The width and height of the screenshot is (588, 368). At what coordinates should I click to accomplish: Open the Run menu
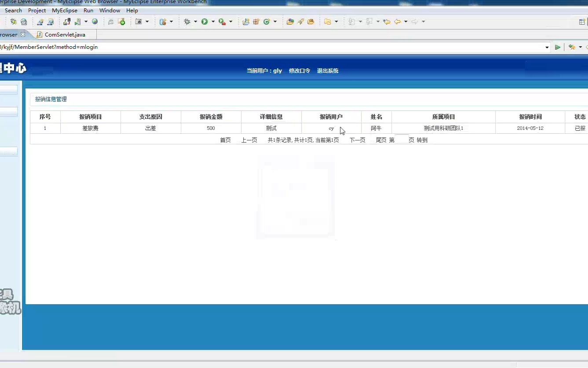coord(88,11)
